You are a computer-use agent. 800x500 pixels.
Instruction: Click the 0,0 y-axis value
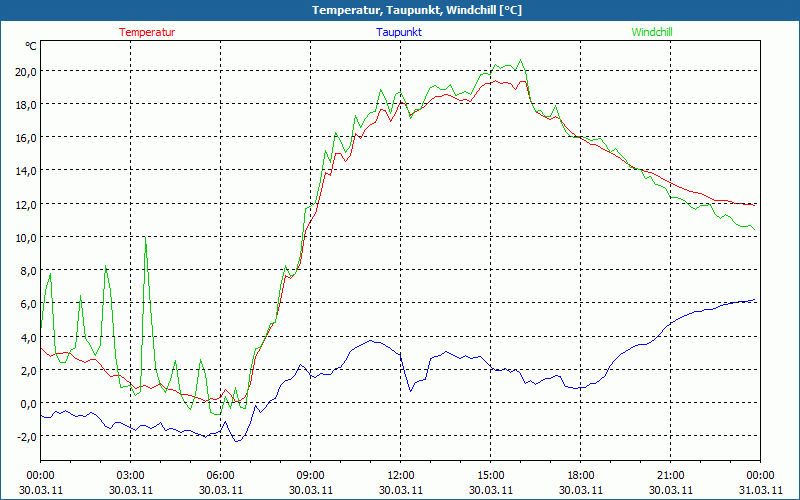point(29,404)
